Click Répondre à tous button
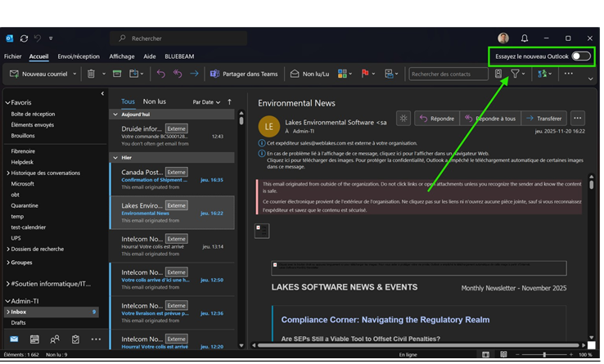The image size is (604, 364). (490, 119)
